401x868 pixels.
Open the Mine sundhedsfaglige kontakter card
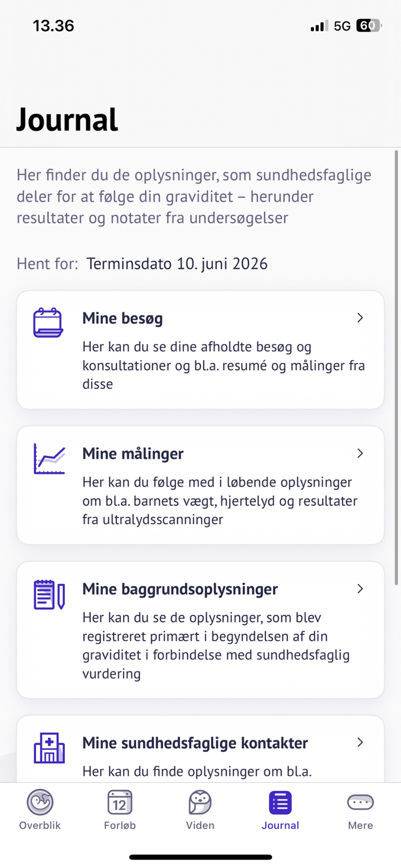click(x=200, y=743)
